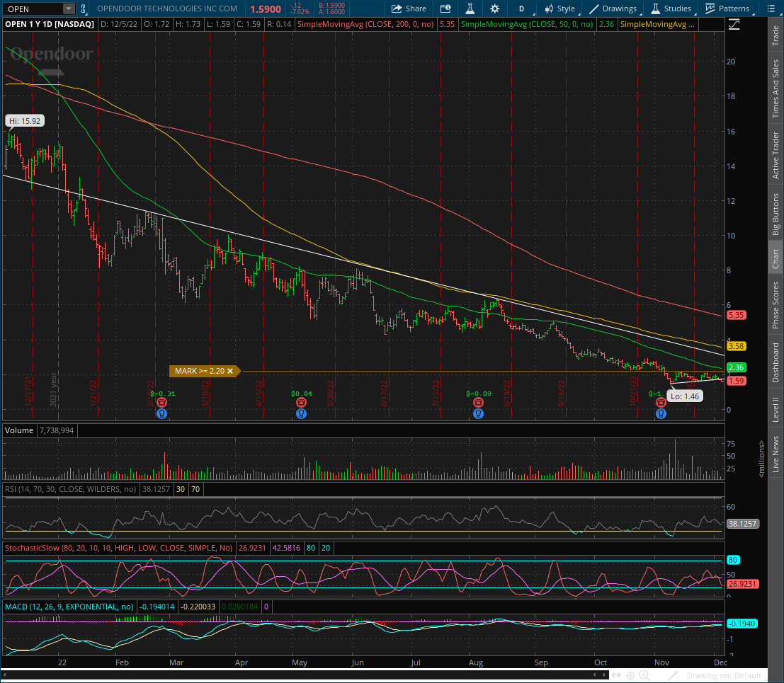784x683 pixels.
Task: Click the RSI study label
Action: [70, 489]
